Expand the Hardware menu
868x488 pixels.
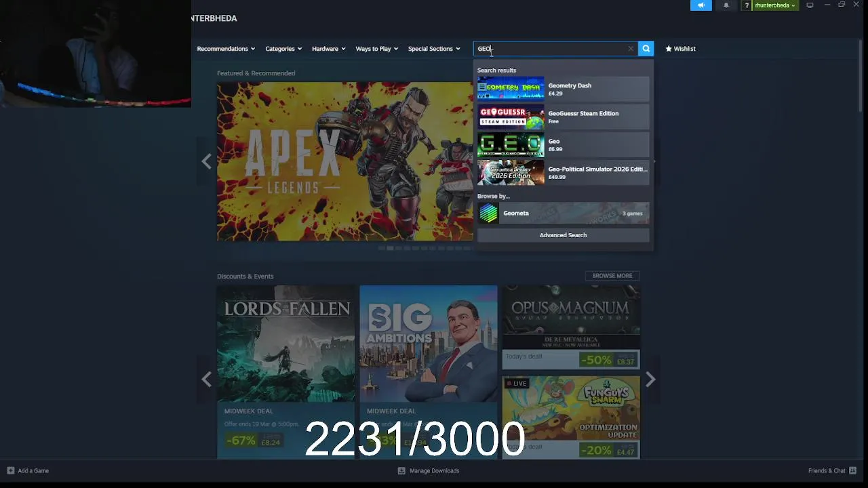tap(328, 49)
